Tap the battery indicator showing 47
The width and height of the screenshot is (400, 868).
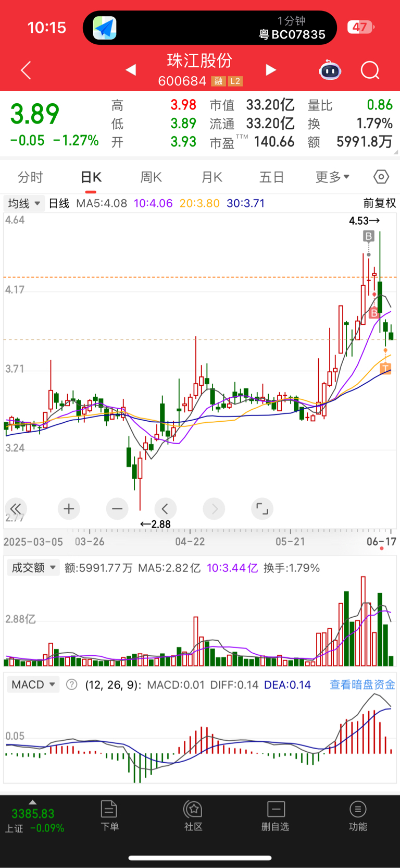click(x=360, y=27)
